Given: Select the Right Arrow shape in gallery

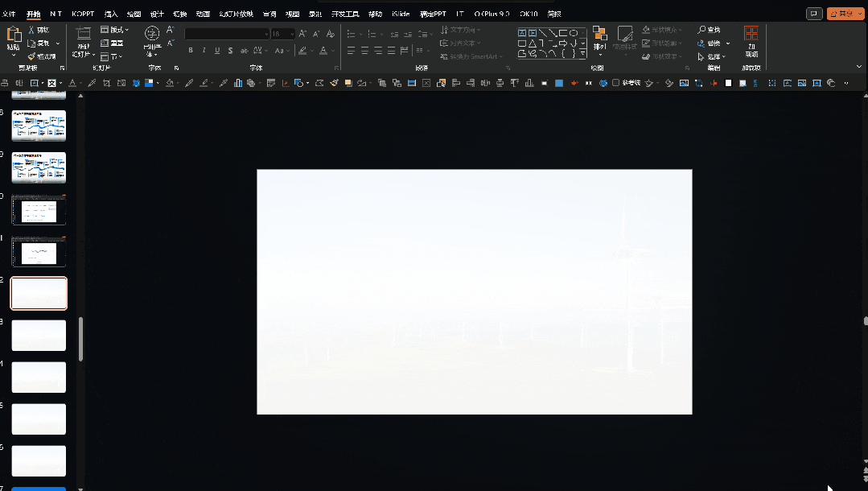Looking at the screenshot, I should (x=563, y=43).
